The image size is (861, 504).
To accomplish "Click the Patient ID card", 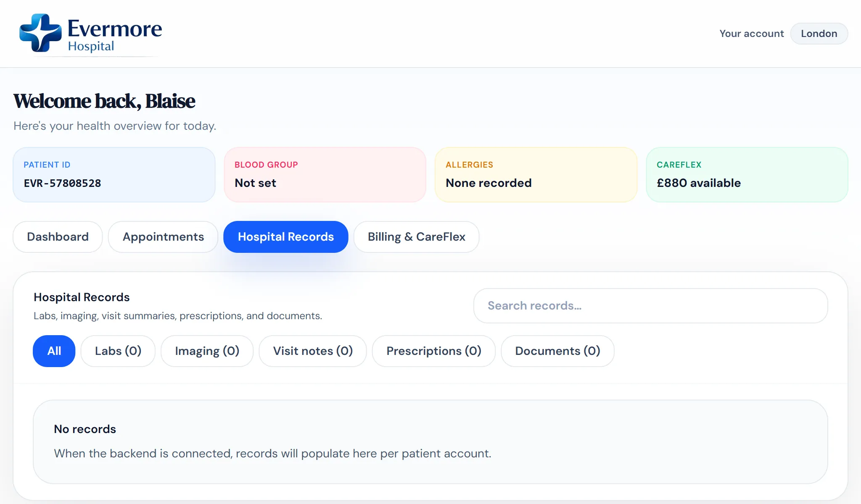I will [114, 175].
